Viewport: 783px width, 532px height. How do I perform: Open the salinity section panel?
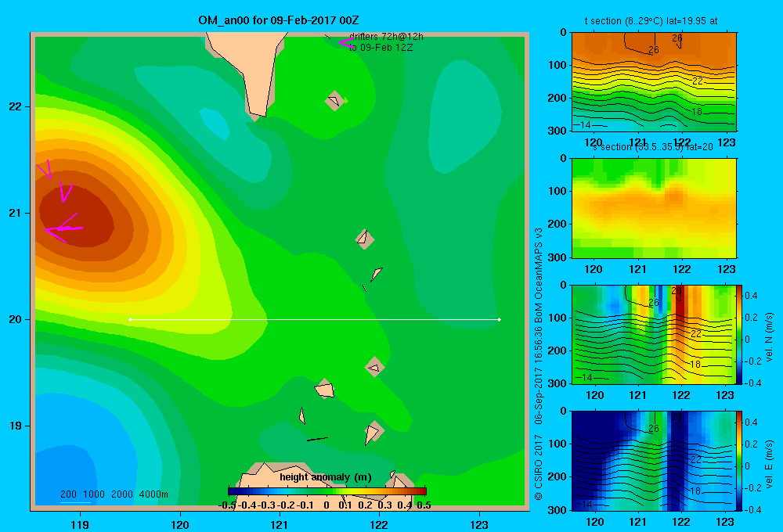point(654,208)
